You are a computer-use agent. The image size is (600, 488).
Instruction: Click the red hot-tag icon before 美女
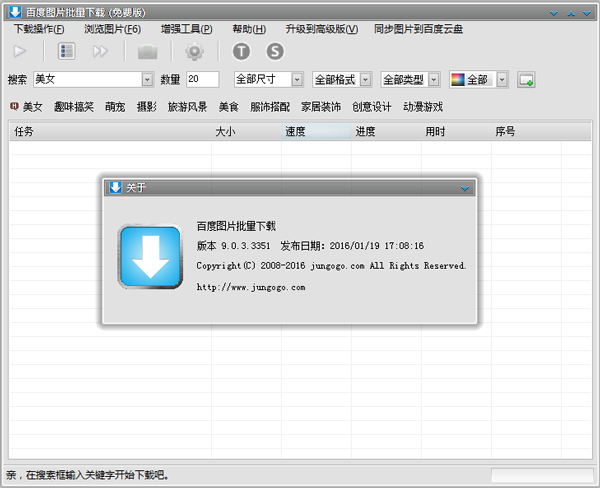14,106
